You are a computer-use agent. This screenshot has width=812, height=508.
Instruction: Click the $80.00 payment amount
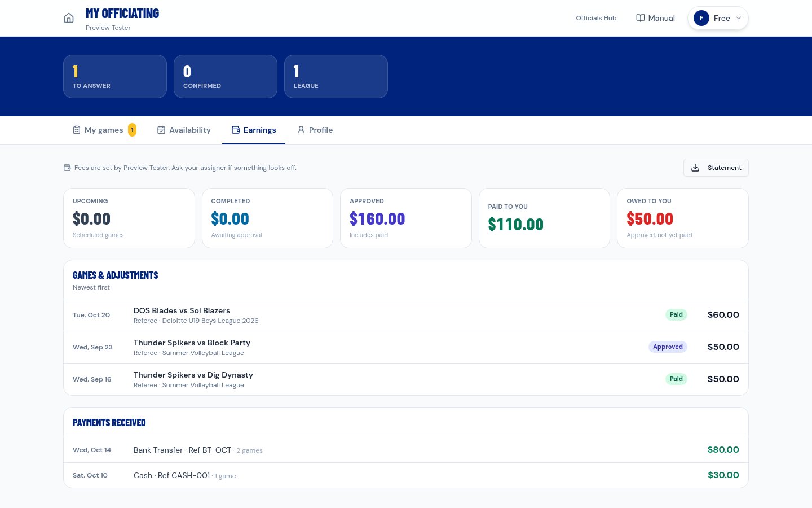tap(723, 450)
